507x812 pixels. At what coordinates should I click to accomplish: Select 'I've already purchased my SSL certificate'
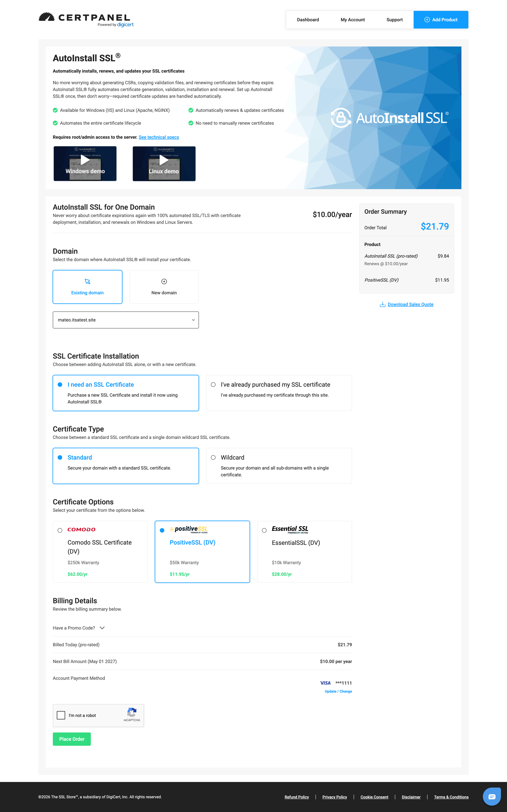point(213,385)
